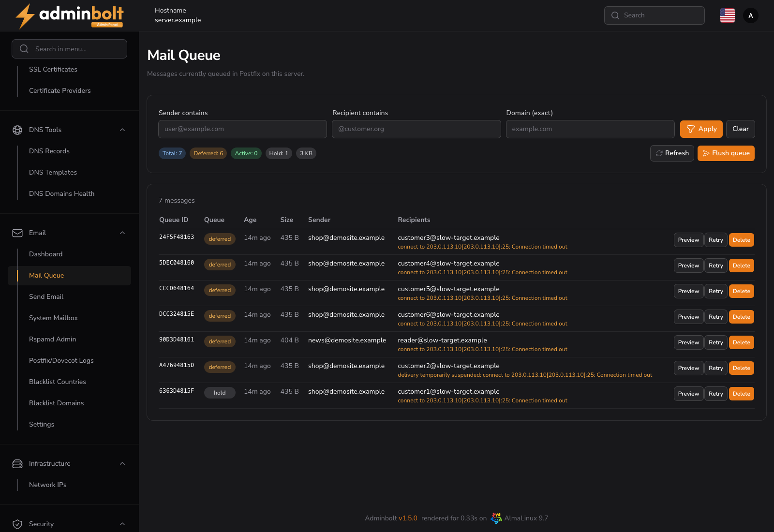Click the Infrastructure server icon
The image size is (774, 532).
[x=17, y=464]
